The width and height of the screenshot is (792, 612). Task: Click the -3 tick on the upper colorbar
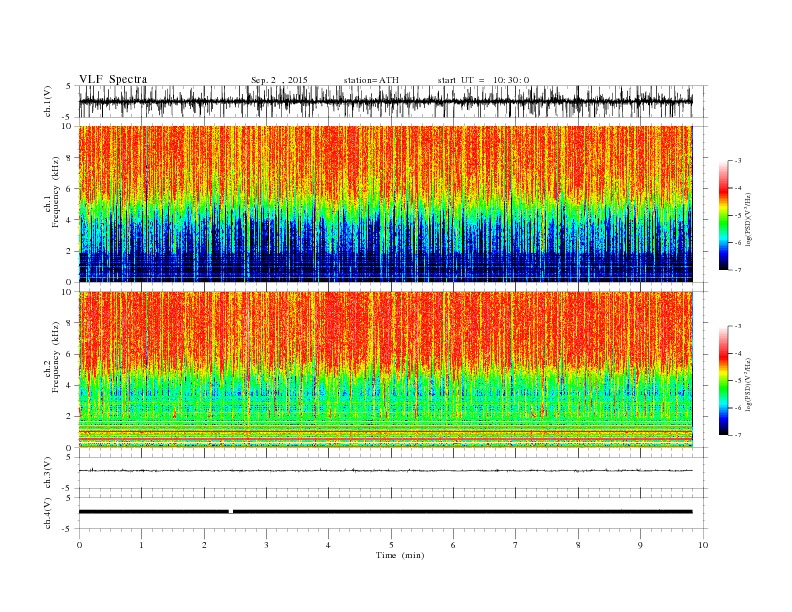[x=738, y=161]
